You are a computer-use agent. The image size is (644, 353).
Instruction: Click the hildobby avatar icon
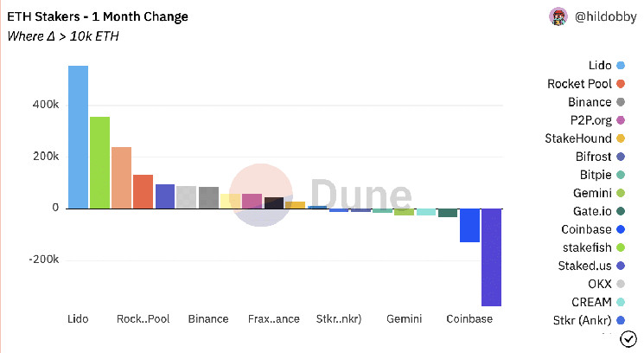tap(559, 16)
